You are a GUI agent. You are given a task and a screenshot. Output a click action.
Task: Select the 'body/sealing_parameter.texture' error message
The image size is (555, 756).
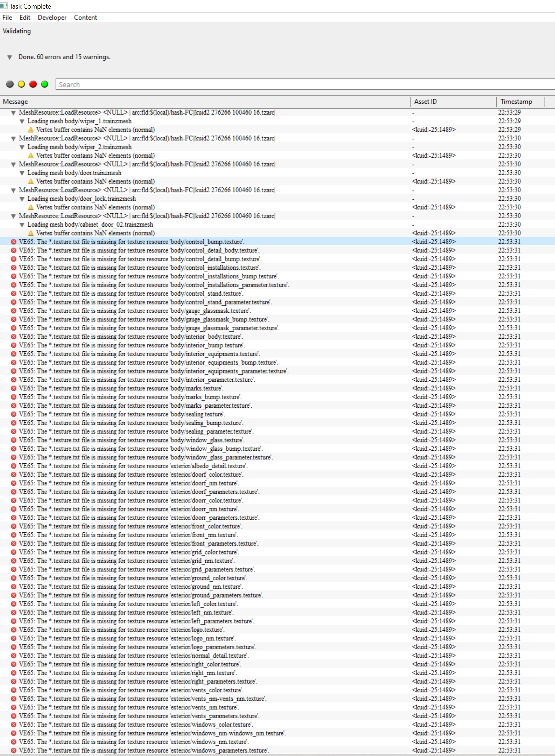coord(136,431)
